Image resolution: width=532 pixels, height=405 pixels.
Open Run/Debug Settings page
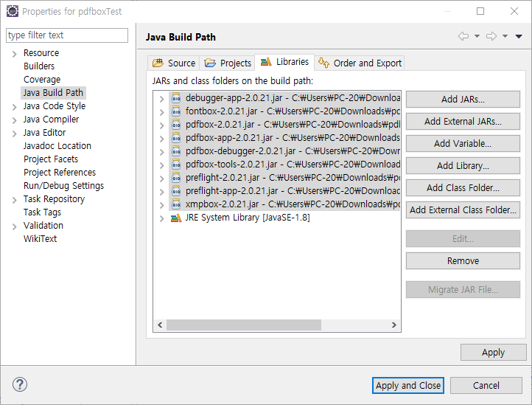point(64,185)
